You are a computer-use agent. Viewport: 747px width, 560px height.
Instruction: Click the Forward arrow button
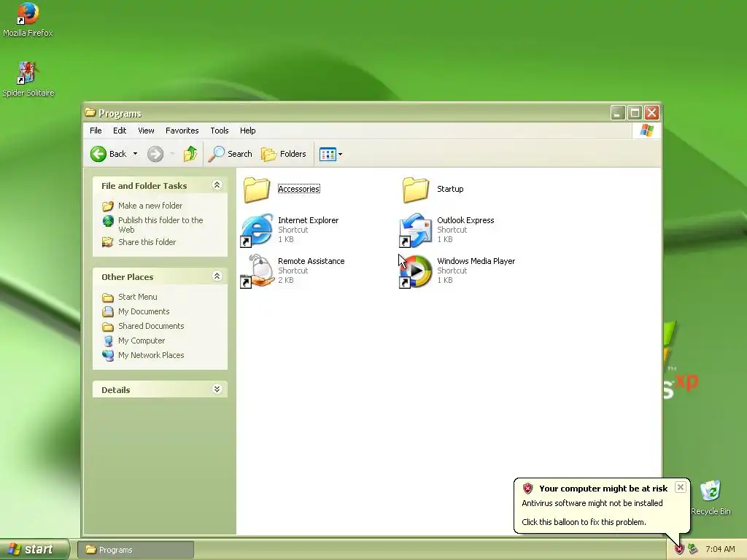click(155, 154)
